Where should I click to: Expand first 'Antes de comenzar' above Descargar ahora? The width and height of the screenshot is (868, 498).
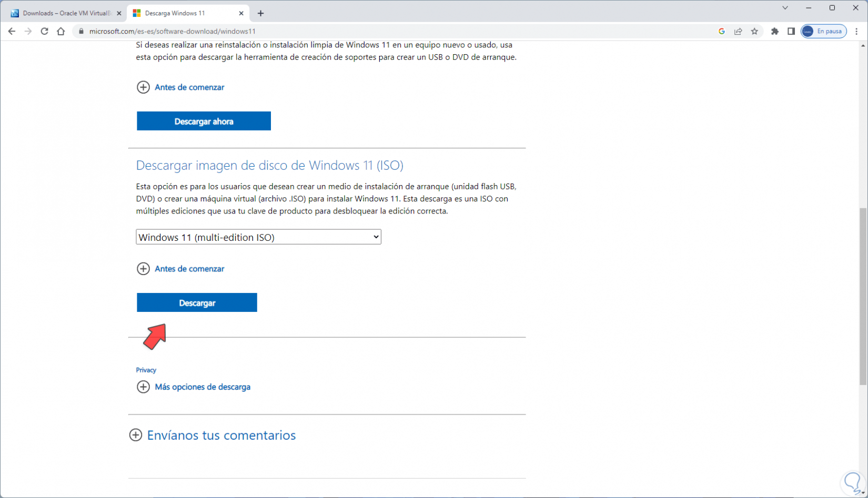[180, 87]
